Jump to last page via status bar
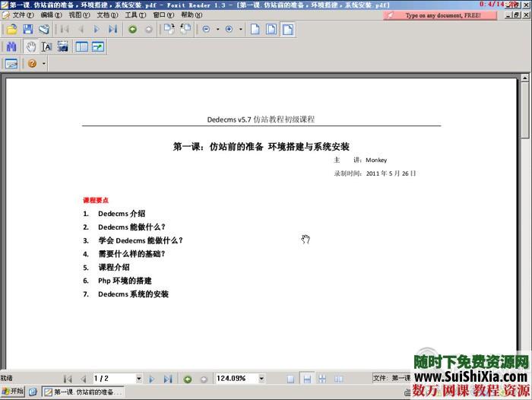 coord(168,379)
